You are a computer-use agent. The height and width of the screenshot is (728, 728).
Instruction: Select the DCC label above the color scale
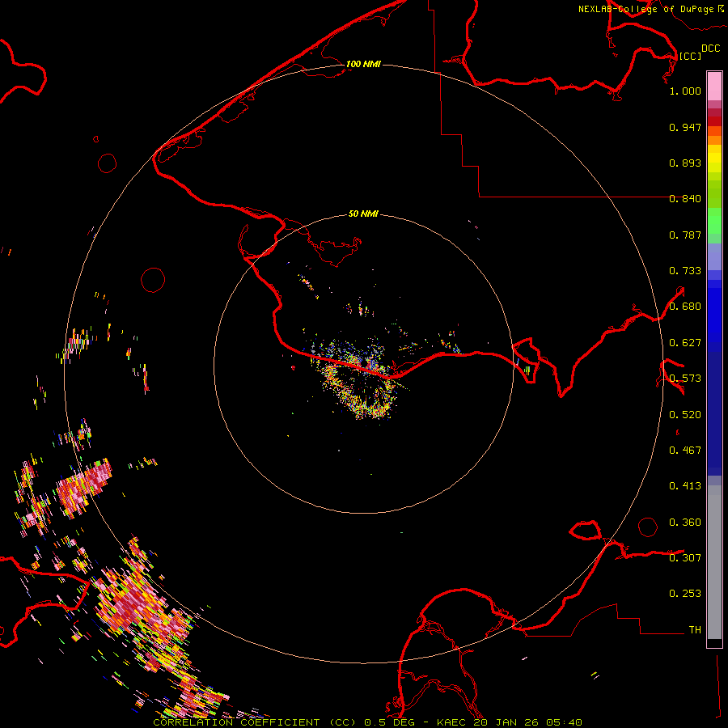[710, 49]
